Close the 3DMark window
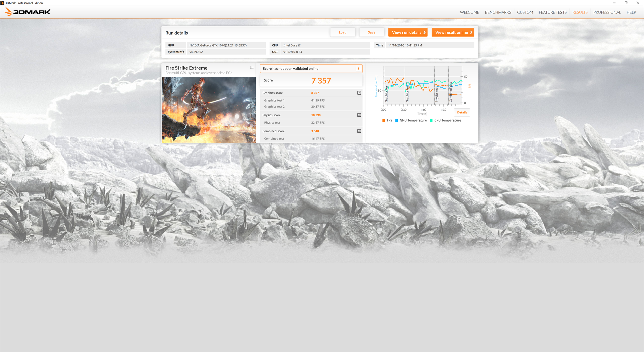Image resolution: width=644 pixels, height=352 pixels. [638, 3]
